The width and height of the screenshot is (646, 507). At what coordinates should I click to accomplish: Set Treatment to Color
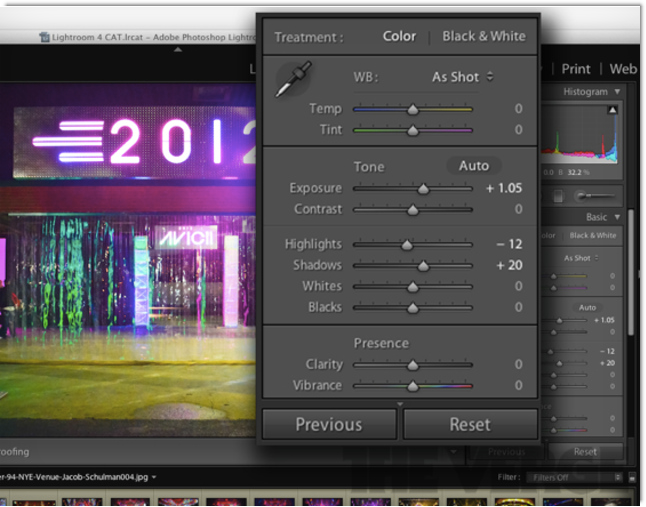(399, 36)
